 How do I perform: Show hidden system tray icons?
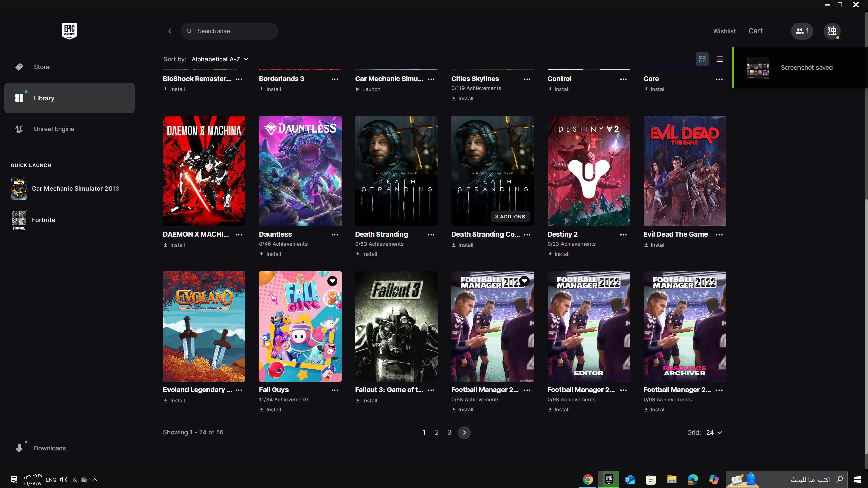coord(94,480)
